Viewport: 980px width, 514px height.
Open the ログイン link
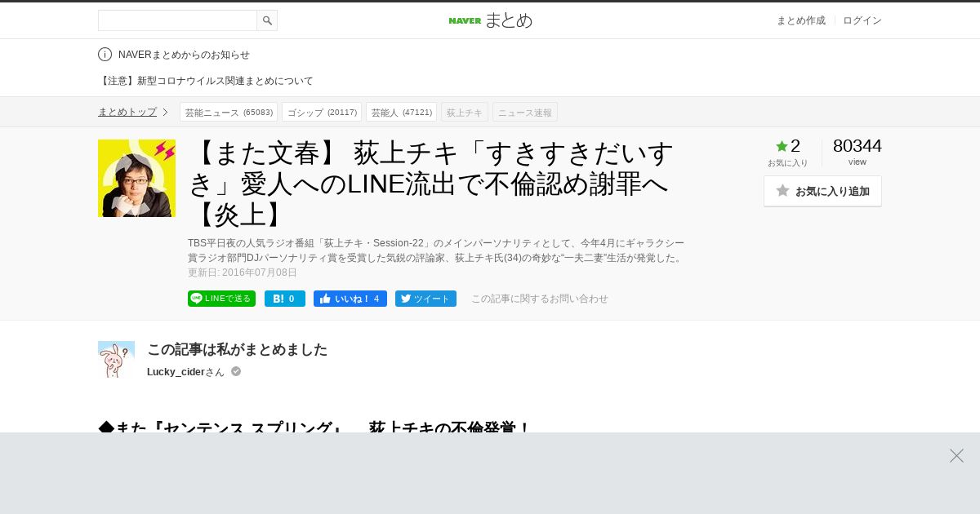tap(862, 20)
